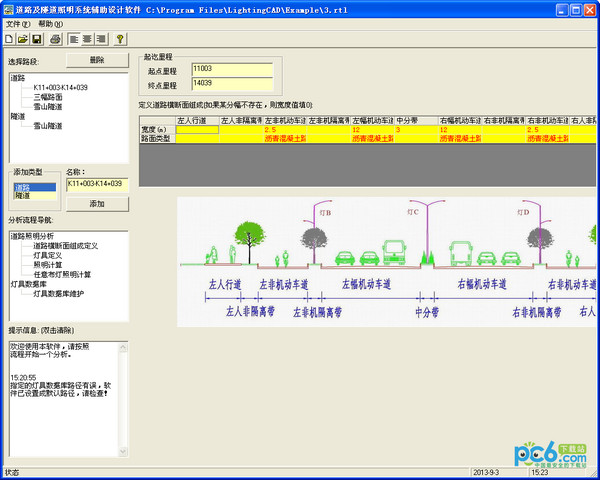Click the New file toolbar icon
600x480 pixels.
pyautogui.click(x=9, y=39)
